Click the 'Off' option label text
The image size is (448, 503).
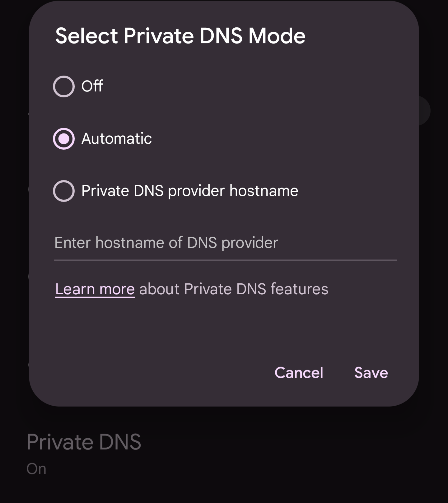[x=92, y=86]
